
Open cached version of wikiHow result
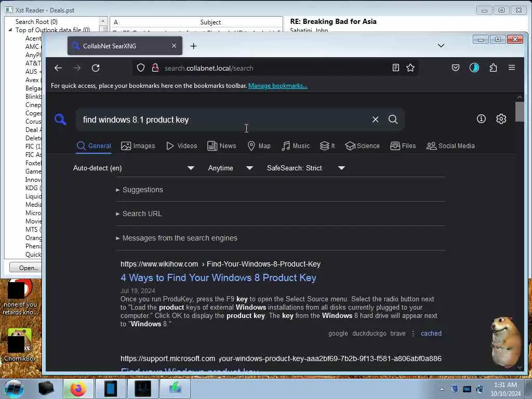click(431, 334)
